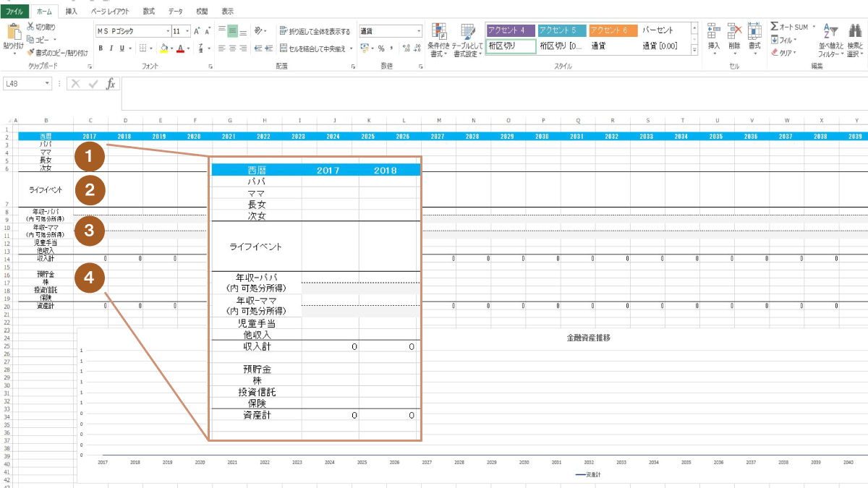Click the Cut (切り取り) scissors icon
The width and height of the screenshot is (868, 488).
pyautogui.click(x=31, y=27)
